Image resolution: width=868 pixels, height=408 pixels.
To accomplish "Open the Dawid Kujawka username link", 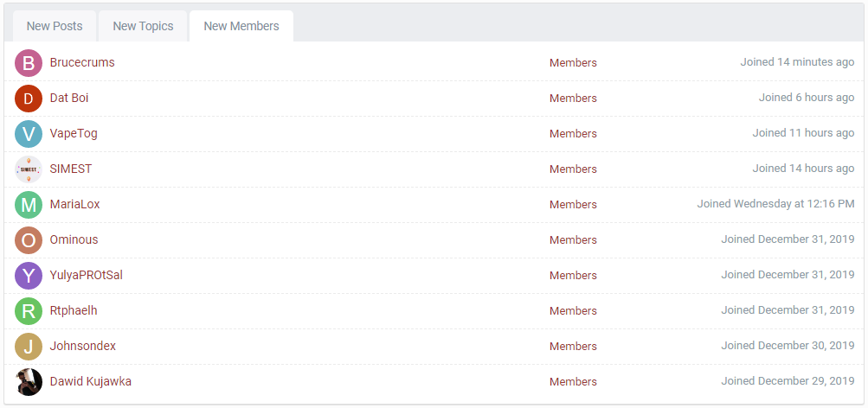I will (x=90, y=381).
